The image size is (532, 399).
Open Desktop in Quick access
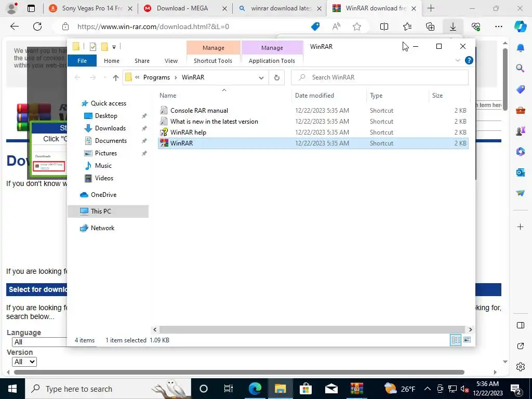point(106,116)
